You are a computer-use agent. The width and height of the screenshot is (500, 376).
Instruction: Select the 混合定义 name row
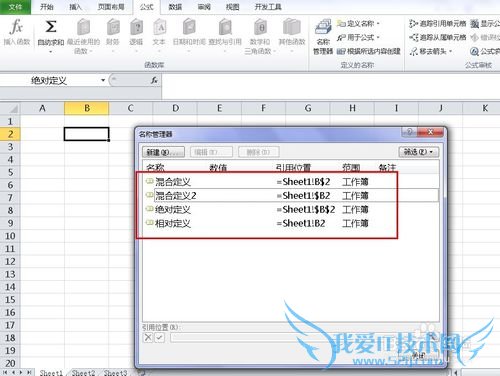(x=291, y=182)
